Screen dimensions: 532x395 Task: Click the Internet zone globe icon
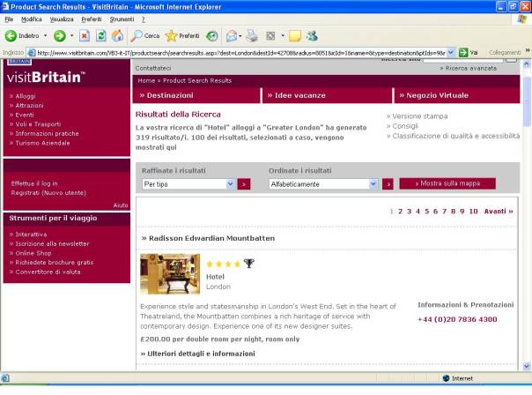click(446, 378)
